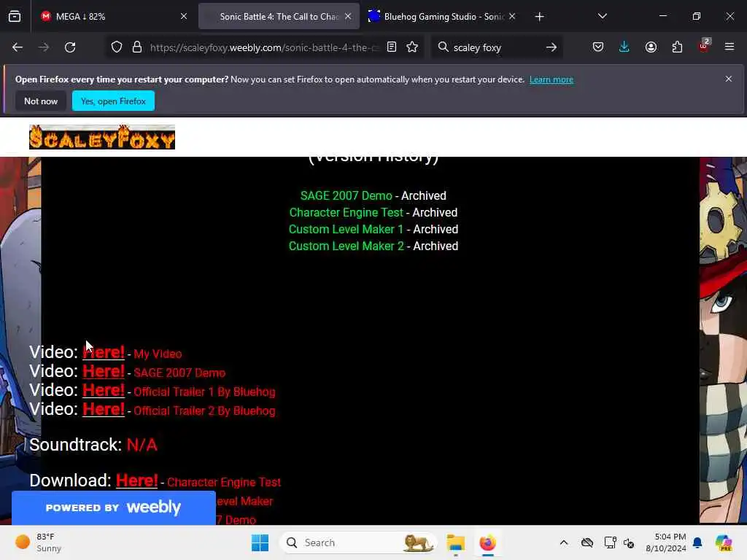This screenshot has height=560, width=747.
Task: Open the clock showing 5:04 PM
Action: (665, 542)
